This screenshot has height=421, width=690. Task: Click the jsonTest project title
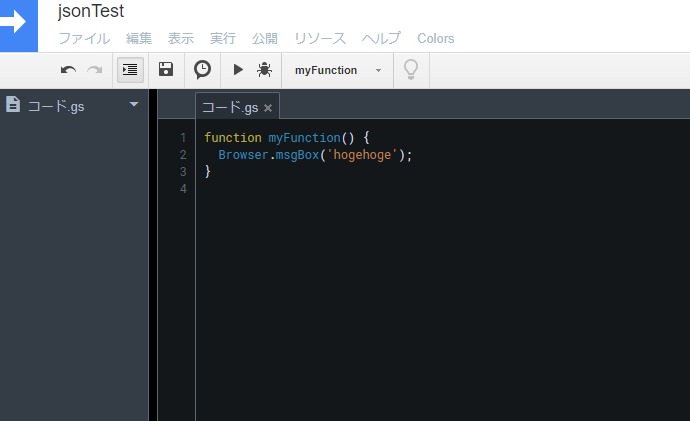tap(91, 11)
